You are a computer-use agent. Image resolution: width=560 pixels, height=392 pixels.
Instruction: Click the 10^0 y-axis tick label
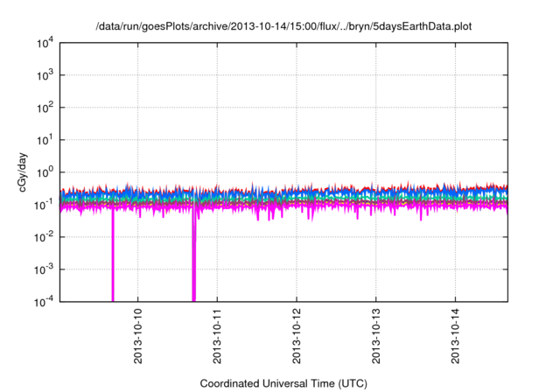click(45, 172)
